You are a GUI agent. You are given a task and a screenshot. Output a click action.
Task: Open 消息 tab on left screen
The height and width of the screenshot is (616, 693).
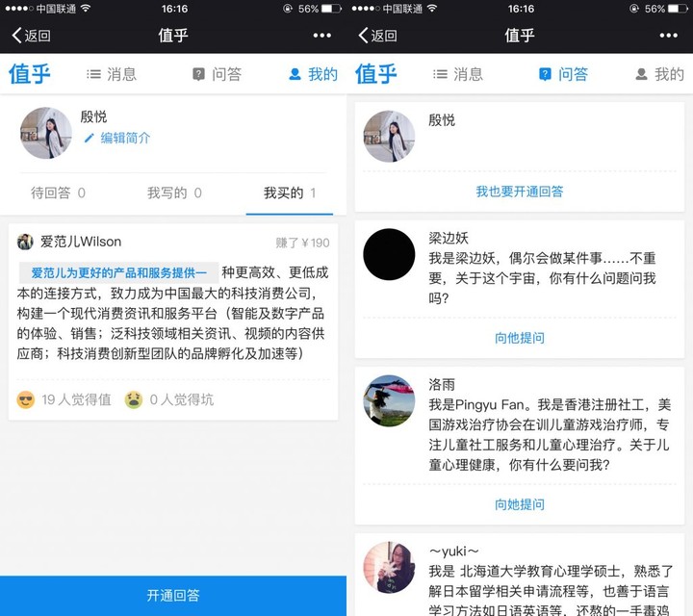pyautogui.click(x=112, y=74)
